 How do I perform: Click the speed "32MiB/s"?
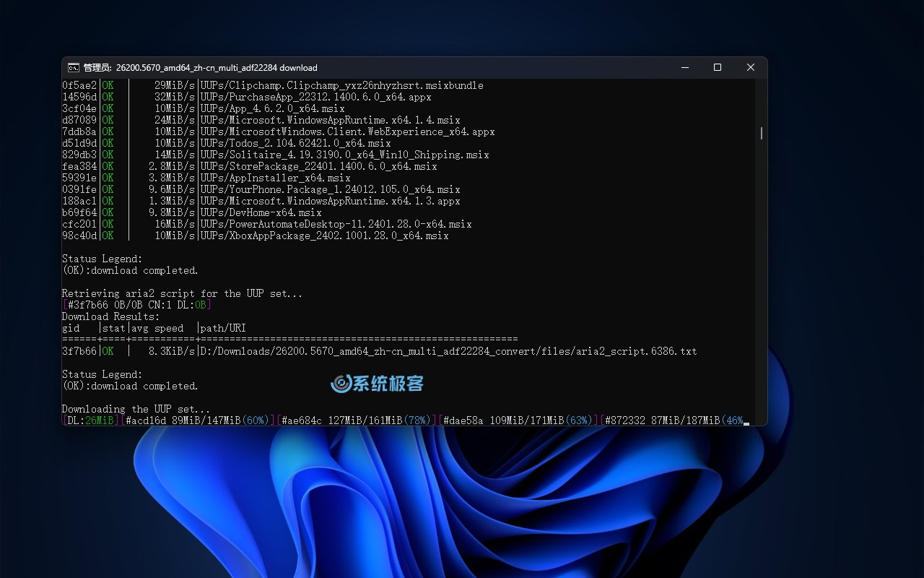pos(175,97)
